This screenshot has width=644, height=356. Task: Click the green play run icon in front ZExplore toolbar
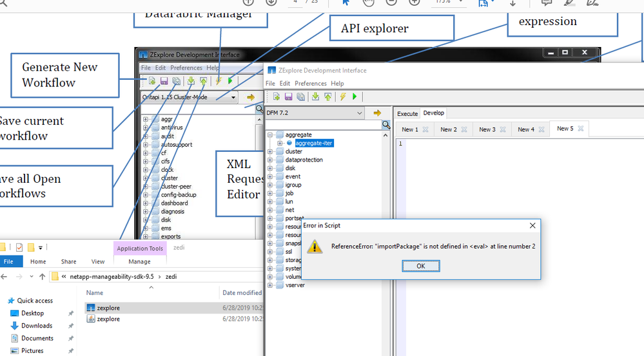(355, 97)
